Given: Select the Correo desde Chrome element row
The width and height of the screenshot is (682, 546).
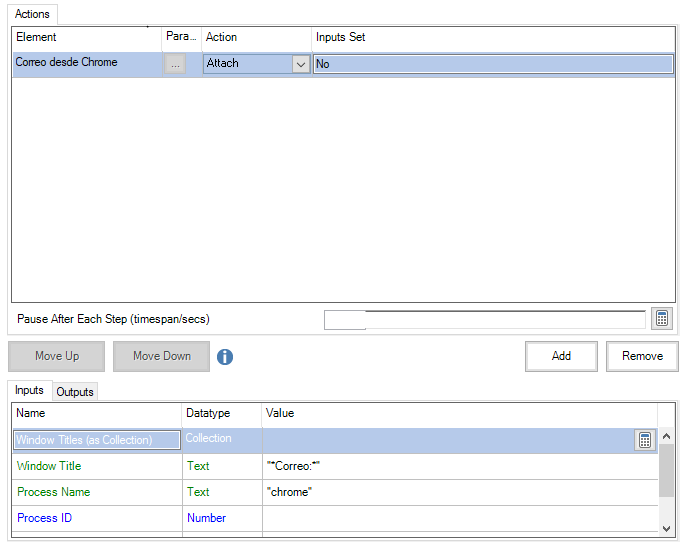Looking at the screenshot, I should coord(86,63).
